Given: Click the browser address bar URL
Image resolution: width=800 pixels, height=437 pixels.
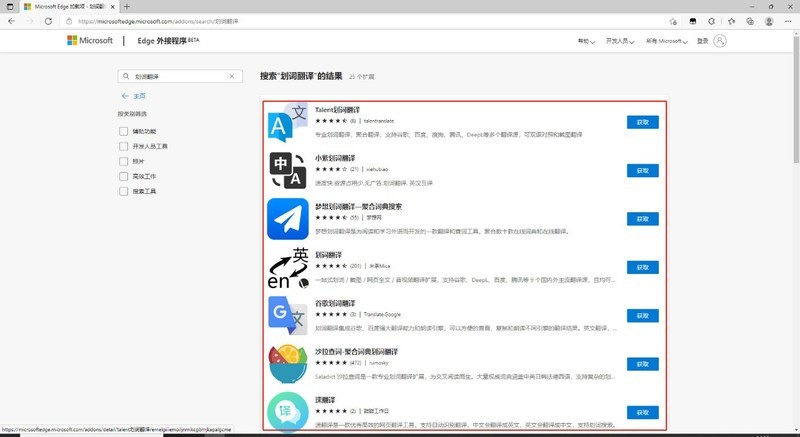Looking at the screenshot, I should [158, 21].
